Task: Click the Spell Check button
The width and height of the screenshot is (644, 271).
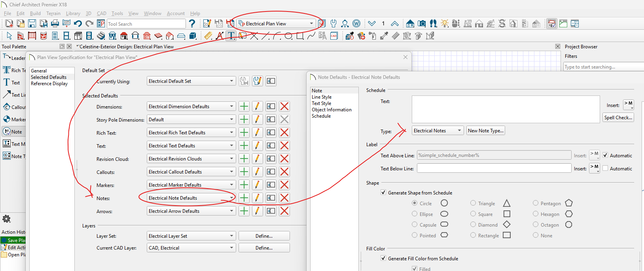Action: click(x=618, y=118)
